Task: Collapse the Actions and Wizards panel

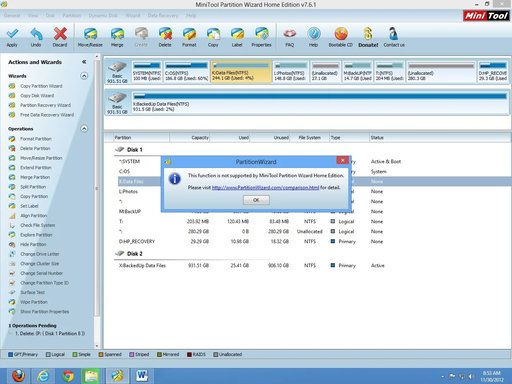Action: tap(84, 62)
